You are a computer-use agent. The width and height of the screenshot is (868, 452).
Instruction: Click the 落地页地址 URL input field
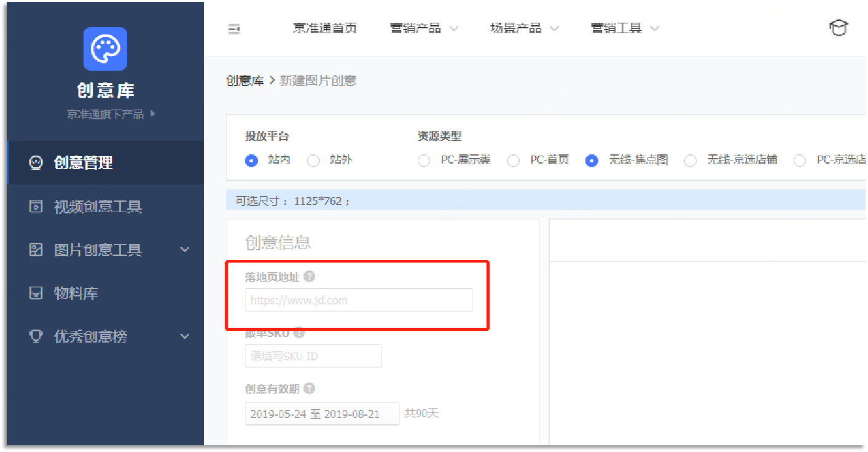coord(359,300)
